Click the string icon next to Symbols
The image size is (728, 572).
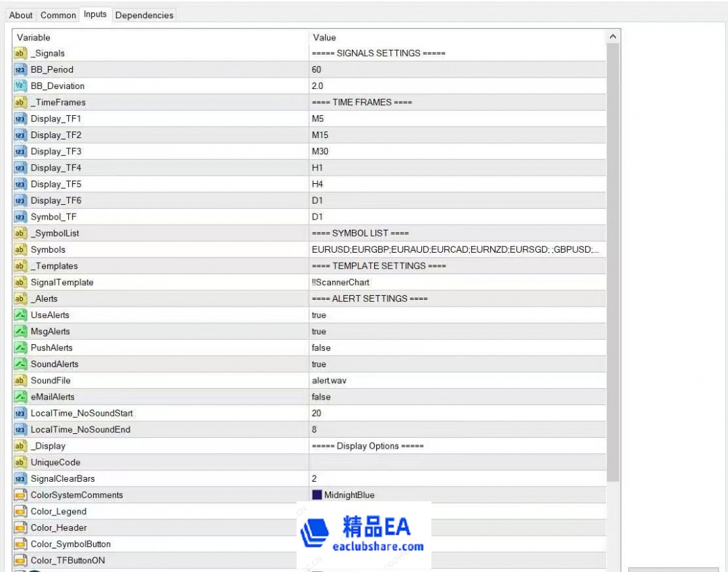click(x=20, y=250)
